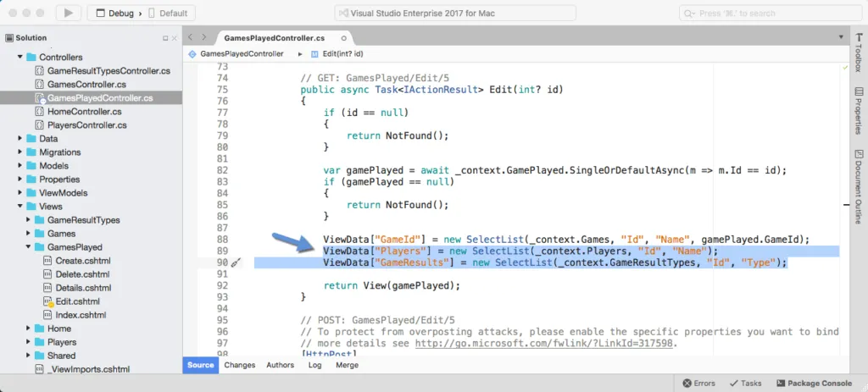Expand the Players views folder

(x=28, y=342)
